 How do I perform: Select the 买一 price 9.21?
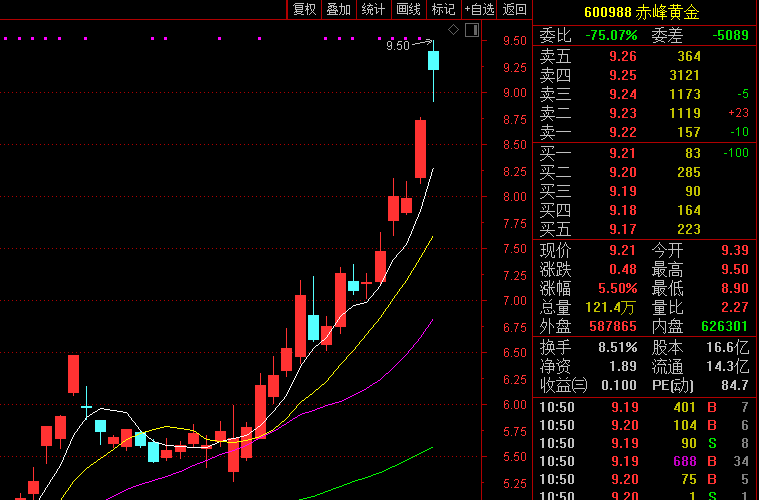(x=622, y=153)
